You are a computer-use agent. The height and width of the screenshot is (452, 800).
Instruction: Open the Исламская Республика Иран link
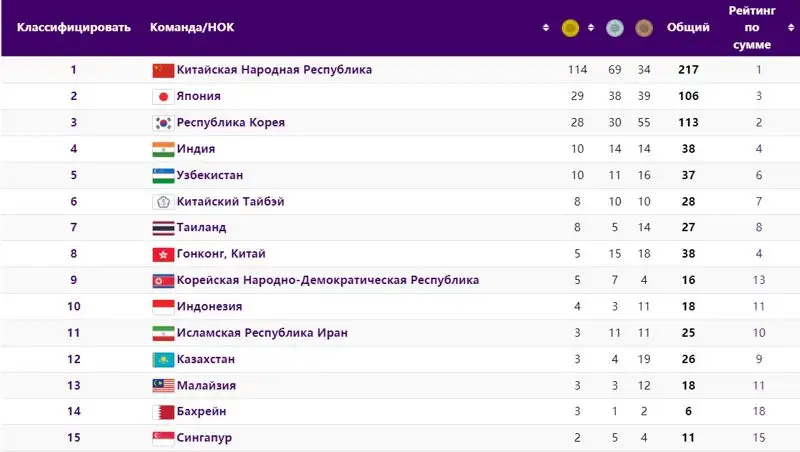261,333
